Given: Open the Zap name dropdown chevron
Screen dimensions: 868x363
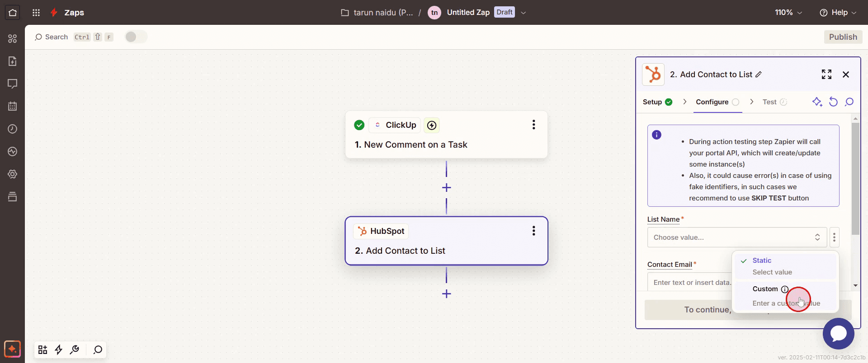Looking at the screenshot, I should 524,13.
